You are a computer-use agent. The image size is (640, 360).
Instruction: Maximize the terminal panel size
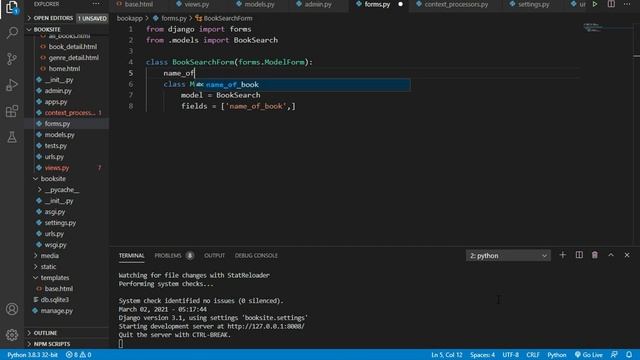coord(611,255)
